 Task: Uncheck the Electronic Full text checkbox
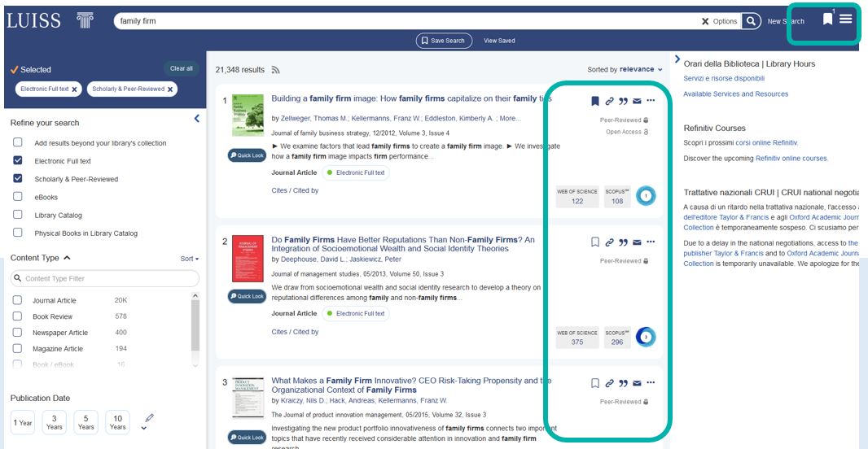point(18,161)
